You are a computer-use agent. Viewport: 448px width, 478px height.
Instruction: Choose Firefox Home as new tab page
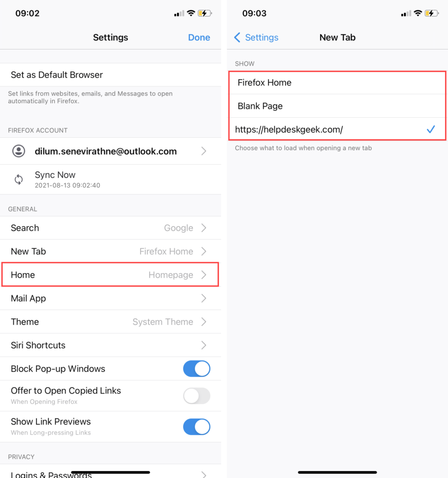tap(337, 83)
